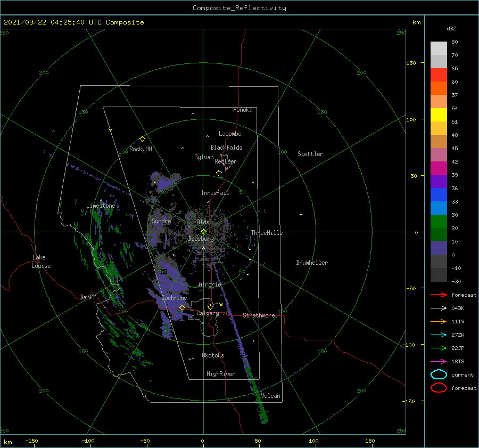Screen dimensions: 479x448
Task: Click the yellow V marker near Calgary
Action: [x=221, y=305]
